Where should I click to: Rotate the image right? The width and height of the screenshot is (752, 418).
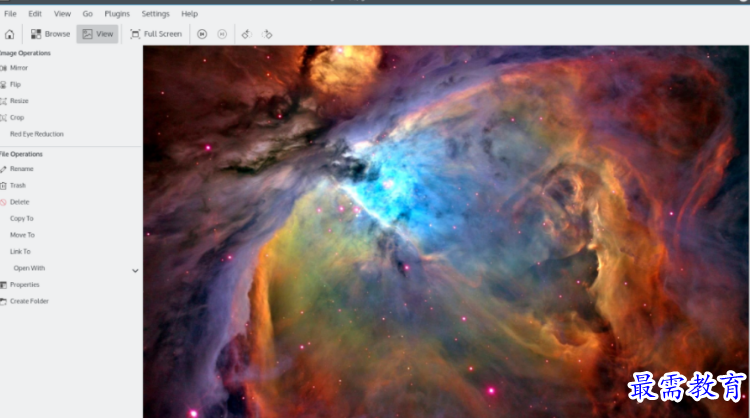(267, 34)
